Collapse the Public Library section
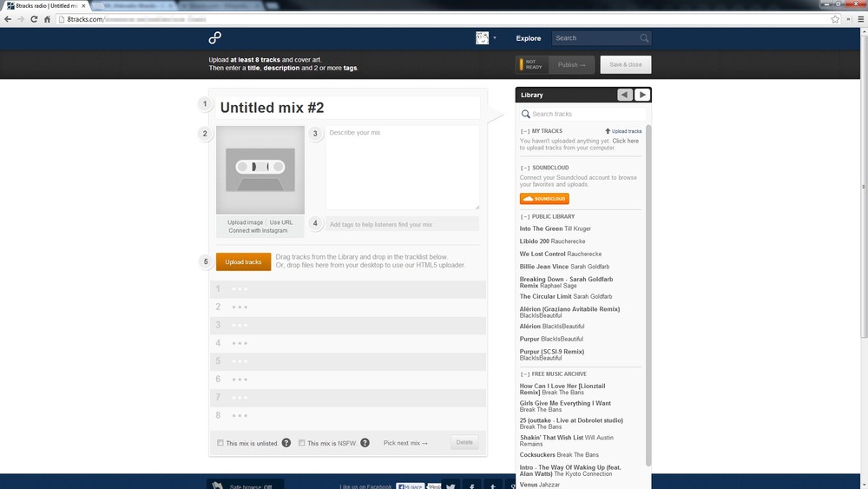The height and width of the screenshot is (489, 868). pyautogui.click(x=525, y=216)
